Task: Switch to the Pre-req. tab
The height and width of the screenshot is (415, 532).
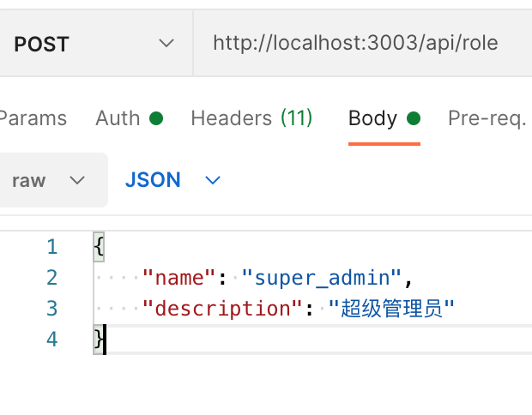Action: tap(487, 118)
